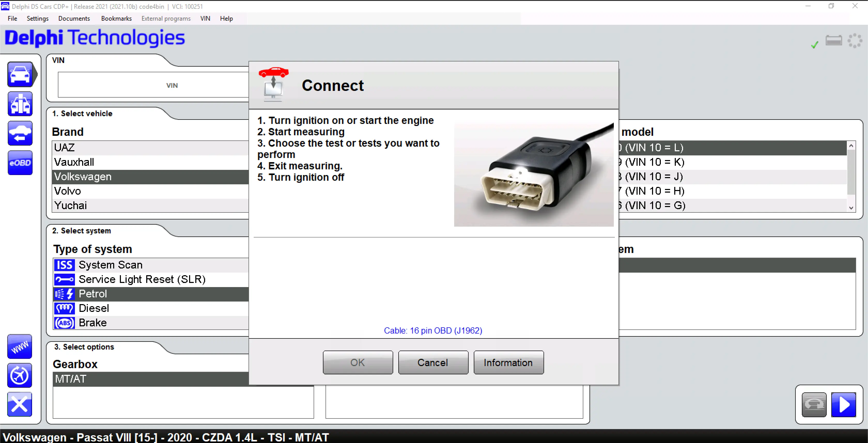Click the car diagnostics sidebar icon
Viewport: 868px width, 443px height.
[20, 74]
